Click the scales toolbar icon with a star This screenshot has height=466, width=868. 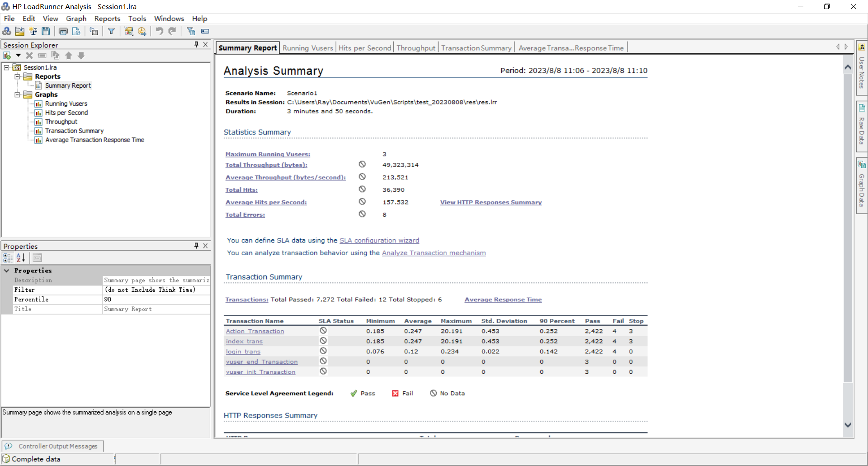click(x=33, y=31)
